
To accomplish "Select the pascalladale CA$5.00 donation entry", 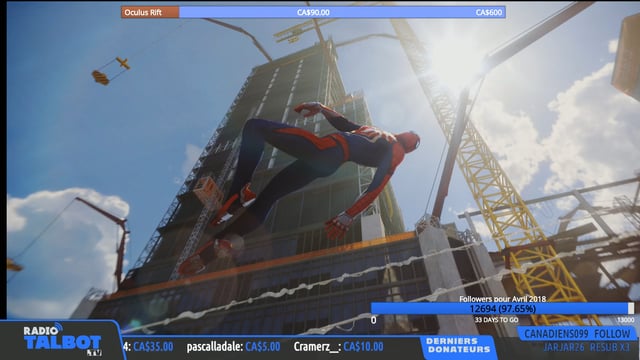I will tap(233, 347).
